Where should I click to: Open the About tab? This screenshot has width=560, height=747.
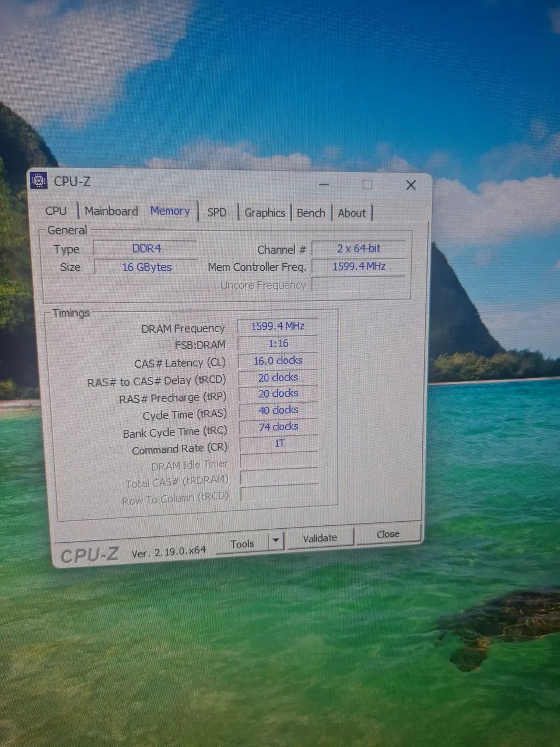(x=352, y=214)
